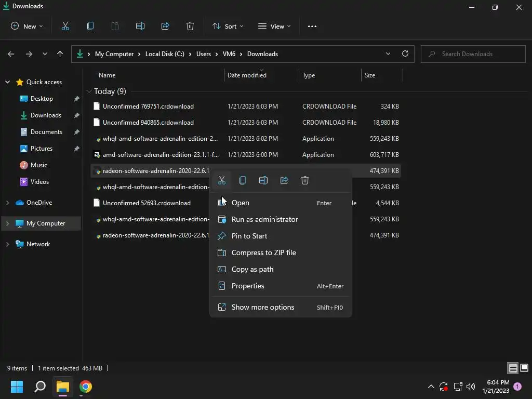Show hidden system tray icons chevron
This screenshot has width=532, height=399.
tap(431, 387)
